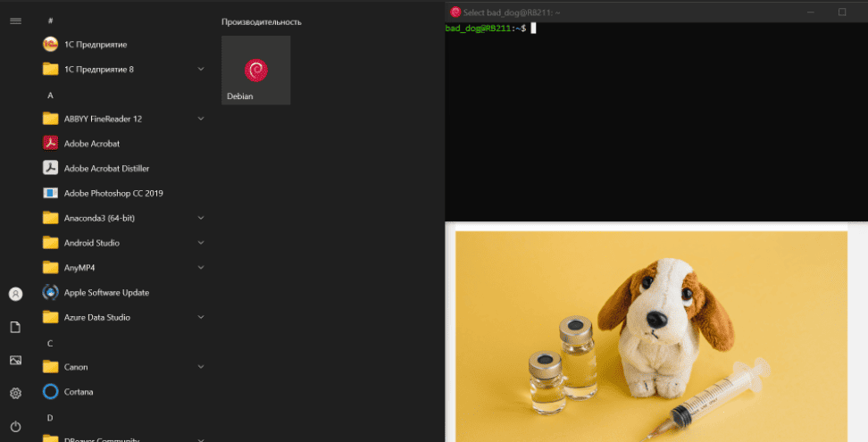Open Settings gear in the Start sidebar
The width and height of the screenshot is (868, 442).
(15, 393)
